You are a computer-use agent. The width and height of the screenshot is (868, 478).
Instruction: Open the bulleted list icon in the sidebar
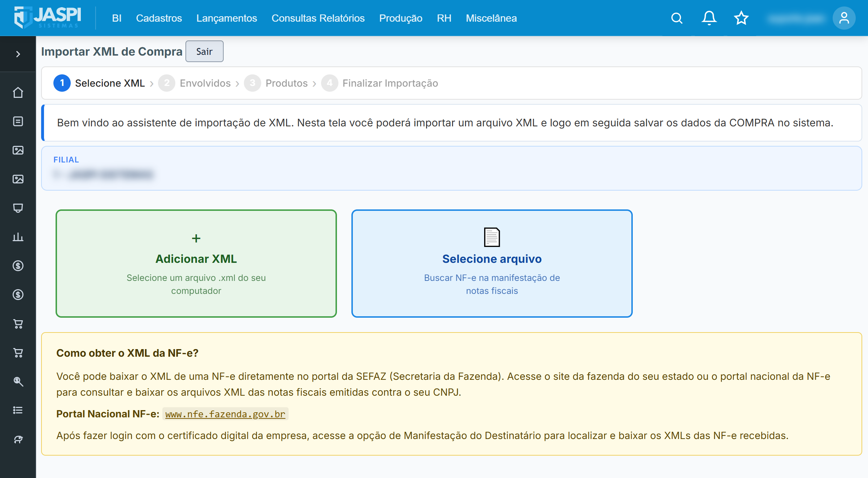click(18, 410)
